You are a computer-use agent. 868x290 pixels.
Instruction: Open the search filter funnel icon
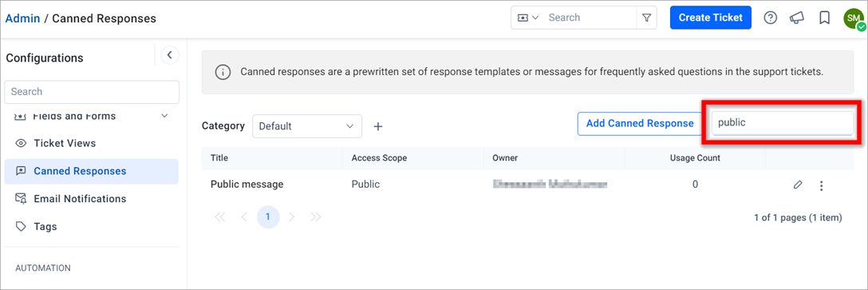tap(646, 18)
